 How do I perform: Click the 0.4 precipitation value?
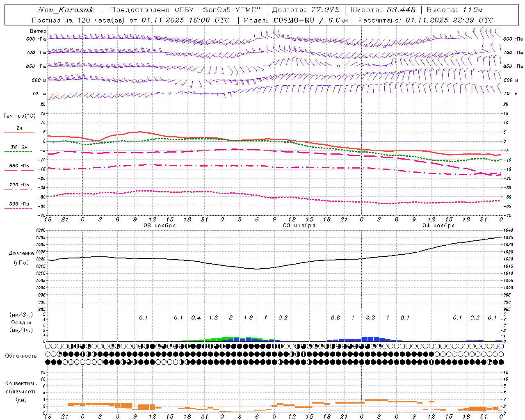pos(196,317)
